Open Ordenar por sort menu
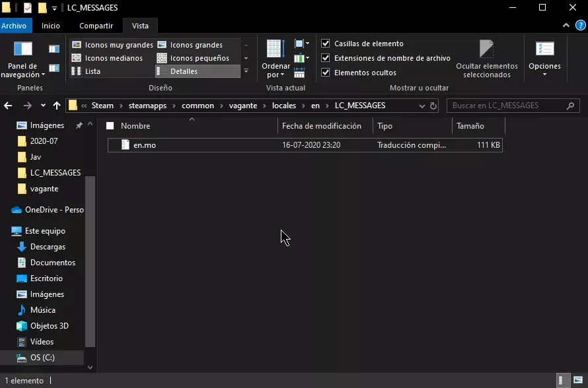588x388 pixels. [276, 59]
